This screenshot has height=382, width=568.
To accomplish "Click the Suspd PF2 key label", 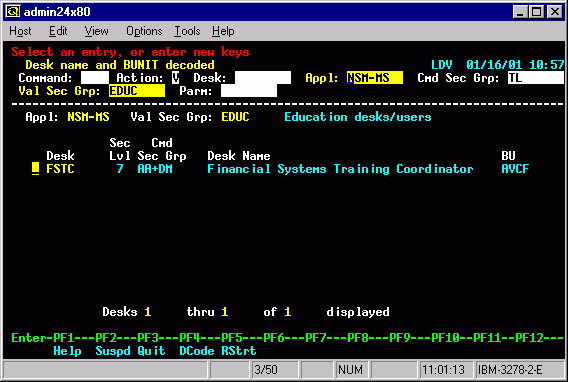I will tap(113, 351).
